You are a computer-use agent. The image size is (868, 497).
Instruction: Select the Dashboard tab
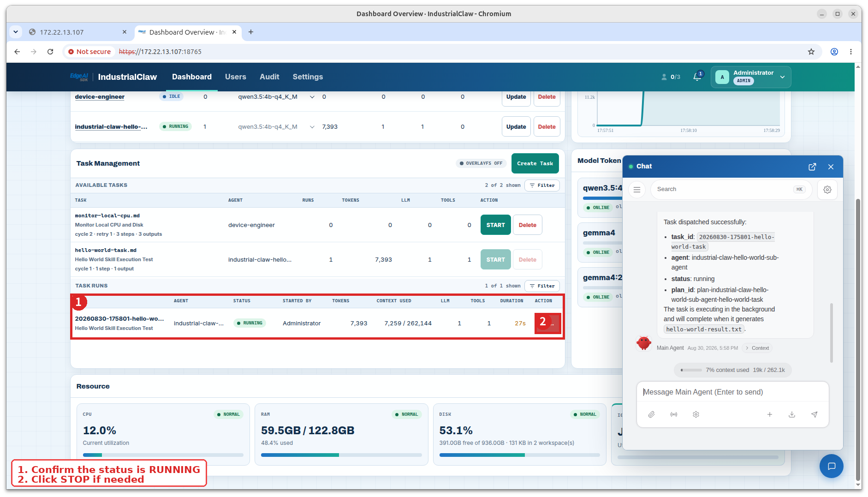(192, 77)
